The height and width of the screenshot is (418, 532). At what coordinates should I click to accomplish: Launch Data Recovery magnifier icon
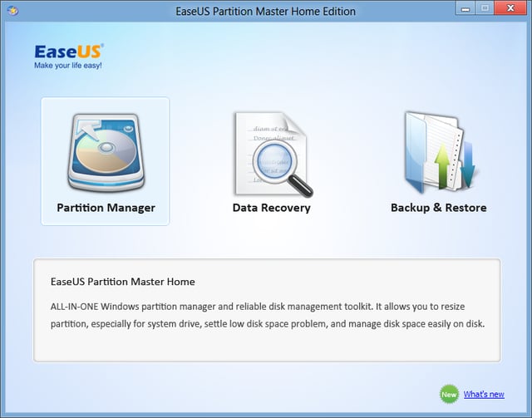coord(273,155)
